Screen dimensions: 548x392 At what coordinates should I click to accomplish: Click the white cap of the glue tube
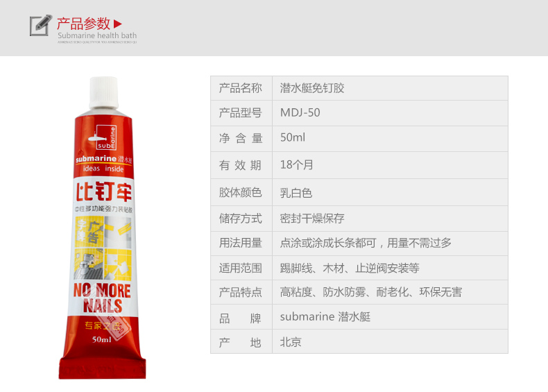103,93
